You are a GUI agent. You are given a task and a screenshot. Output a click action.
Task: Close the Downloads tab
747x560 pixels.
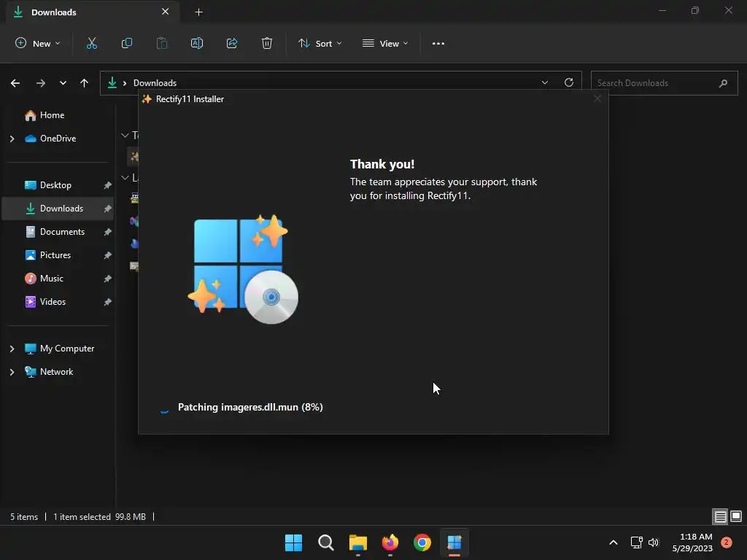click(166, 12)
